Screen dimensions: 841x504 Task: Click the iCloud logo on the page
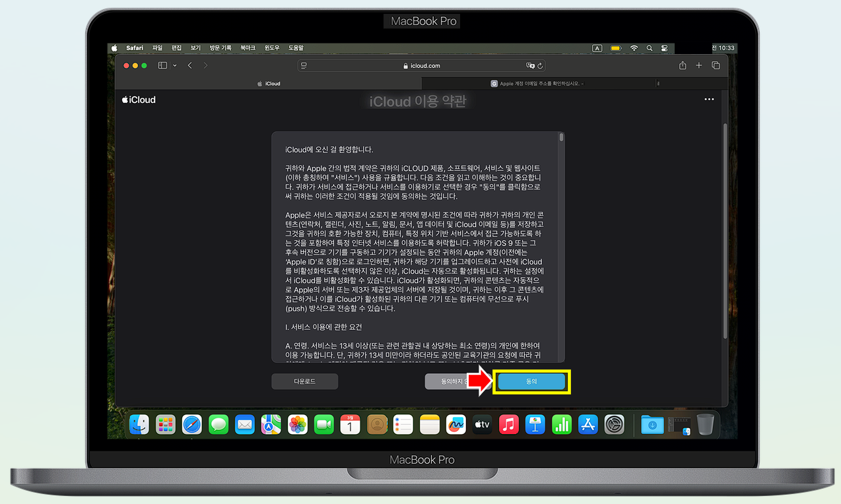click(x=139, y=100)
